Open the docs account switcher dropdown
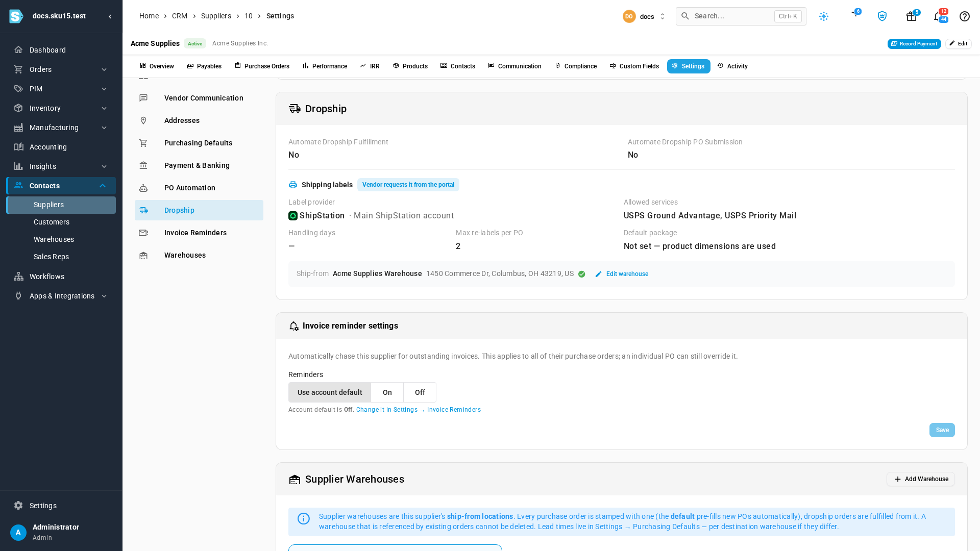 pos(644,16)
